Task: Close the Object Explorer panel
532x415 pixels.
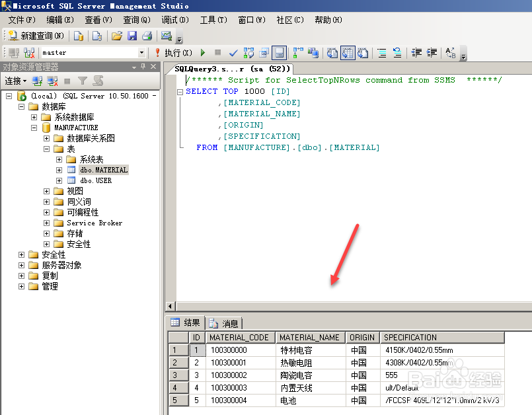Action: point(153,67)
